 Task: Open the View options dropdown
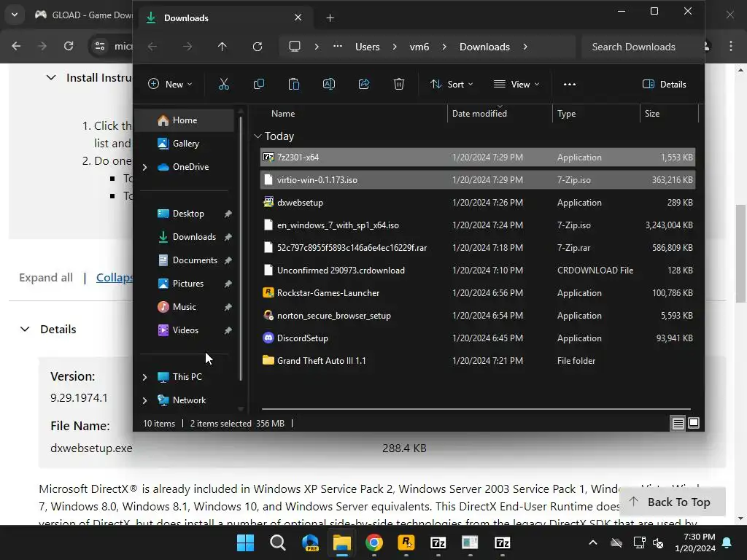point(517,85)
